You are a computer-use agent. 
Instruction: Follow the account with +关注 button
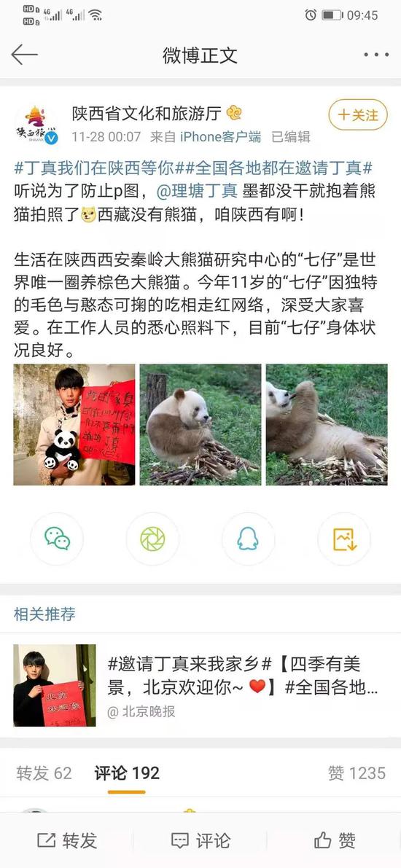coord(358,114)
